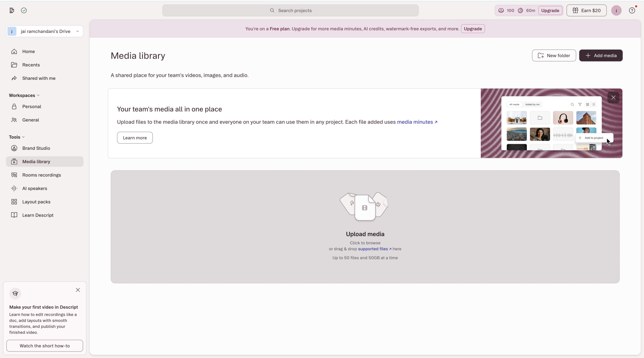Open the help question-mark icon

click(632, 10)
